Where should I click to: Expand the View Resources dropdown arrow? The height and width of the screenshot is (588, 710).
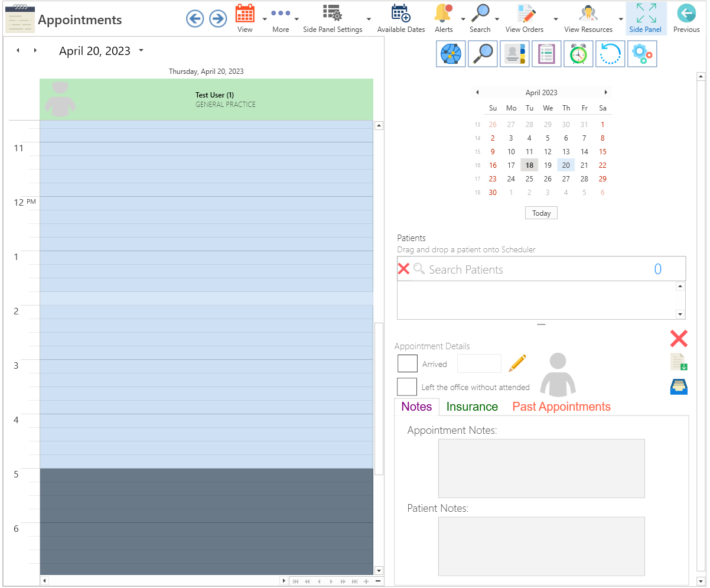pyautogui.click(x=621, y=19)
